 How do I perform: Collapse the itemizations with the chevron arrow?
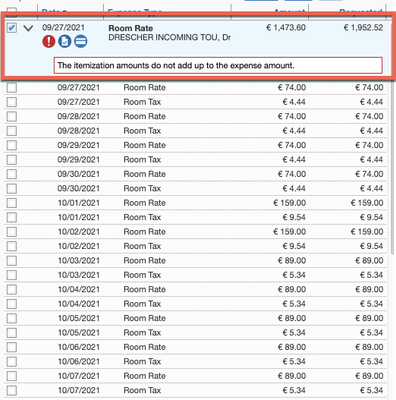coord(28,28)
